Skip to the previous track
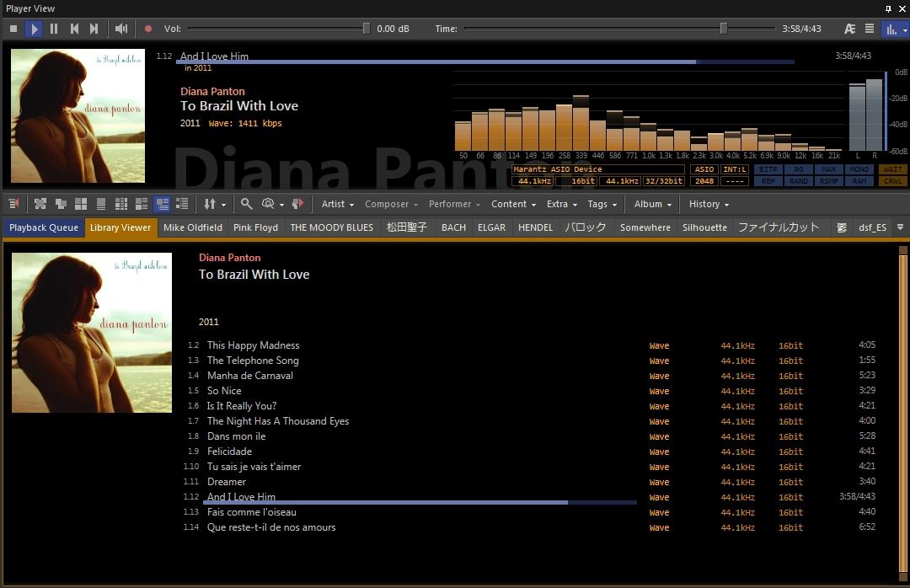Screen dimensions: 910x588 coord(74,29)
